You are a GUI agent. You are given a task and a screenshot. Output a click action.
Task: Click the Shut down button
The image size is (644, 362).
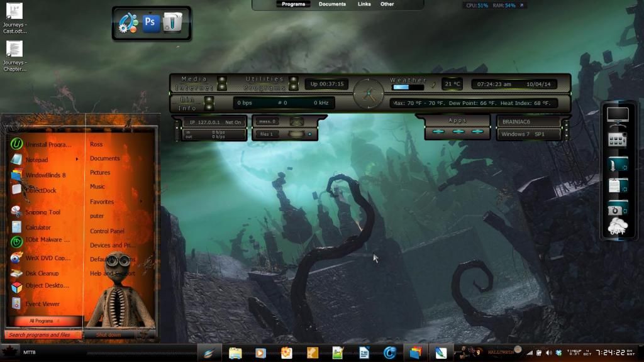pyautogui.click(x=108, y=335)
